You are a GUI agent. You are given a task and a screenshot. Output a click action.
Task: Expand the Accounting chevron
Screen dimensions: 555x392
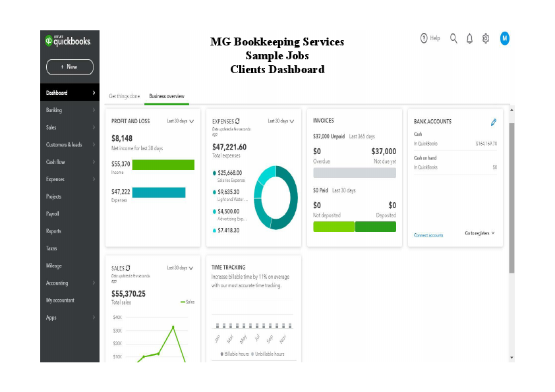click(x=94, y=283)
